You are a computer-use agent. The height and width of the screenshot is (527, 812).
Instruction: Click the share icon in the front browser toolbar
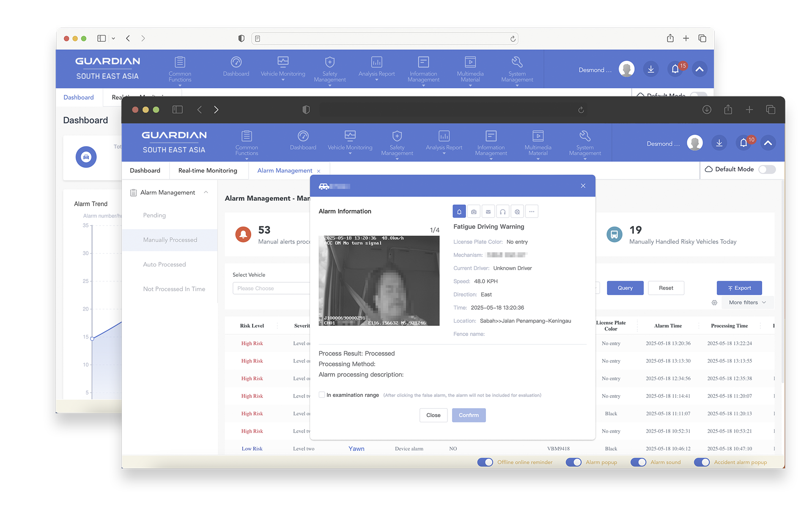728,109
